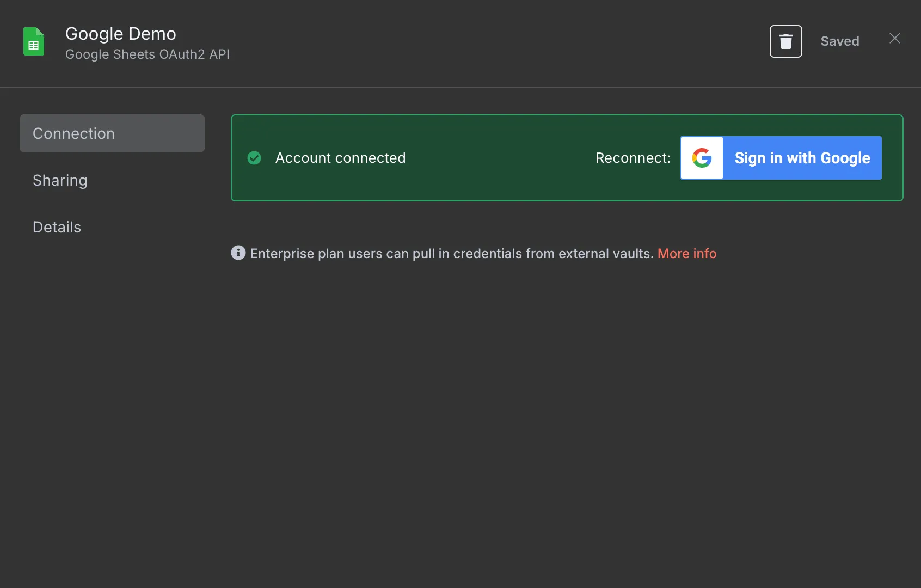Screen dimensions: 921x588
Task: Click the Saved status label
Action: [839, 41]
